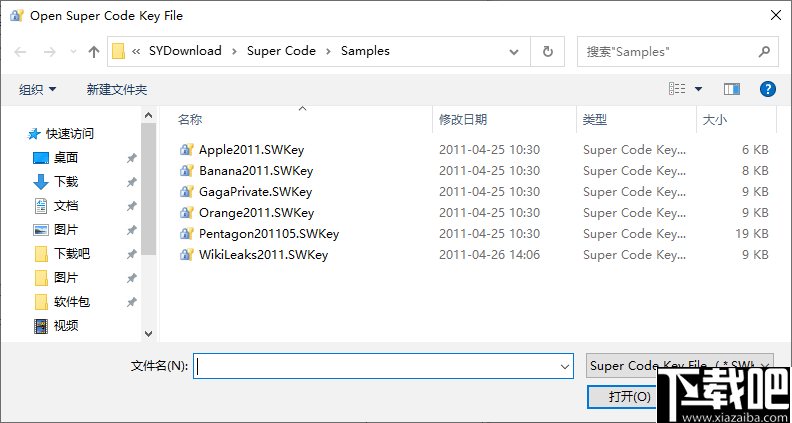Select file name Pentagon201105.SWKey

click(x=269, y=234)
